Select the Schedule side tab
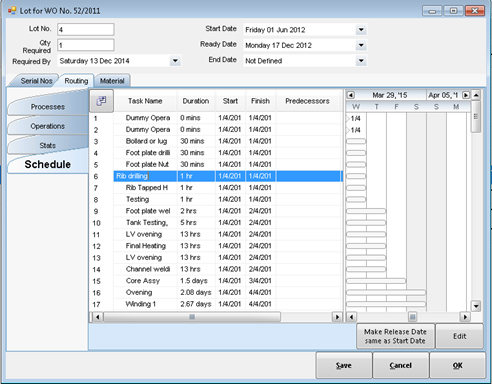492x384 pixels. (x=48, y=164)
